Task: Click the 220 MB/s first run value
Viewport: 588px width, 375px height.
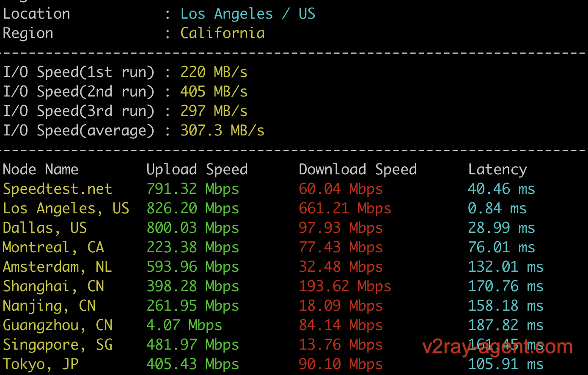Action: (214, 72)
